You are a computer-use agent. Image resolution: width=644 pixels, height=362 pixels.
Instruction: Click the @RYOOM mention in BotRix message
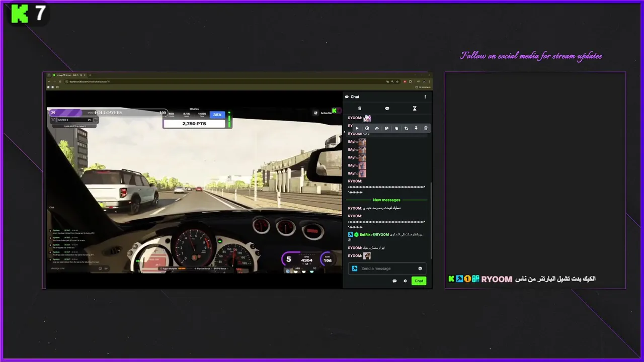click(x=381, y=235)
